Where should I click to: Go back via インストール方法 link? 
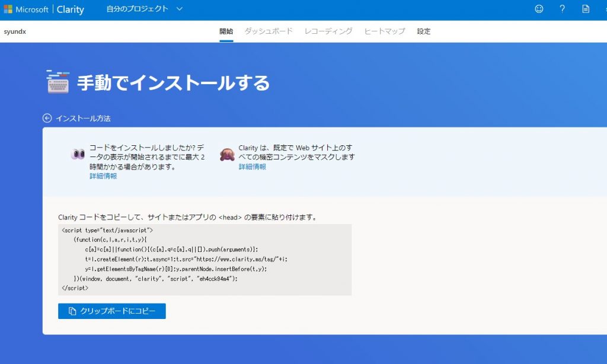[83, 119]
